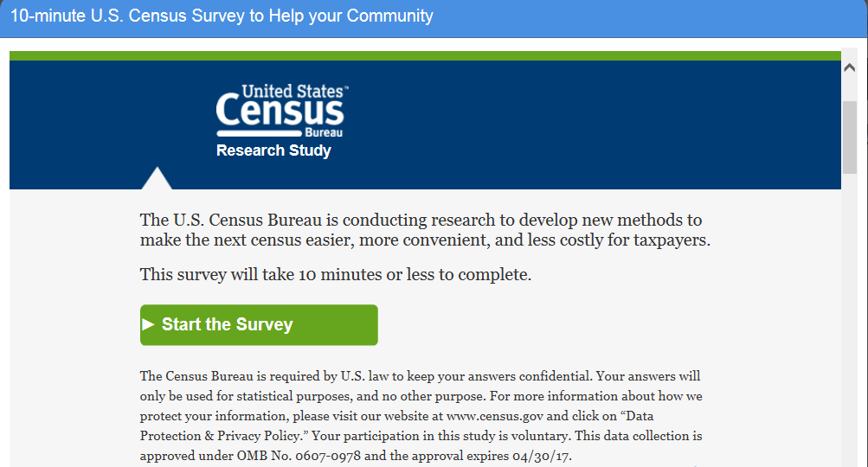Click the vertical scrollbar thumb
The image size is (868, 467).
[x=849, y=137]
